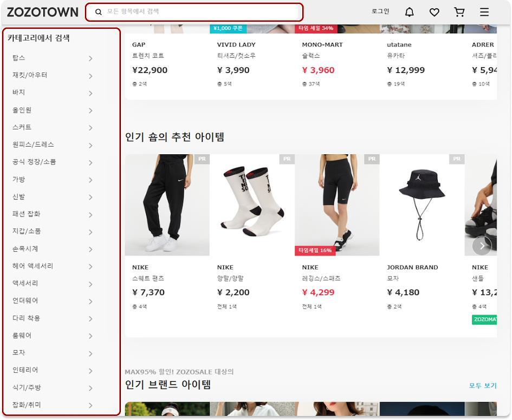
Task: Click the 모두 보기 view all link
Action: (x=483, y=385)
